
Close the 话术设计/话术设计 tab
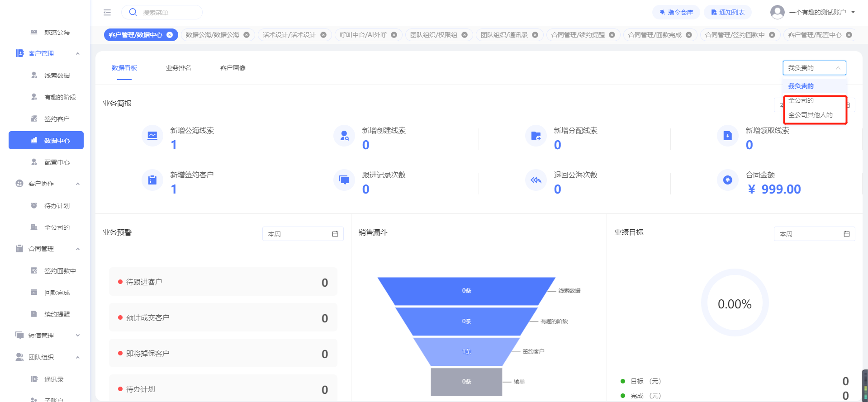(x=323, y=35)
